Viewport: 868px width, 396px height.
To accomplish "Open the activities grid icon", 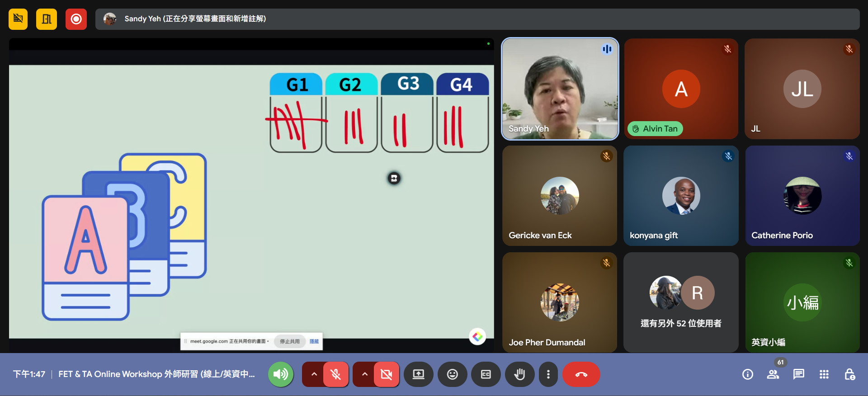I will tap(824, 374).
